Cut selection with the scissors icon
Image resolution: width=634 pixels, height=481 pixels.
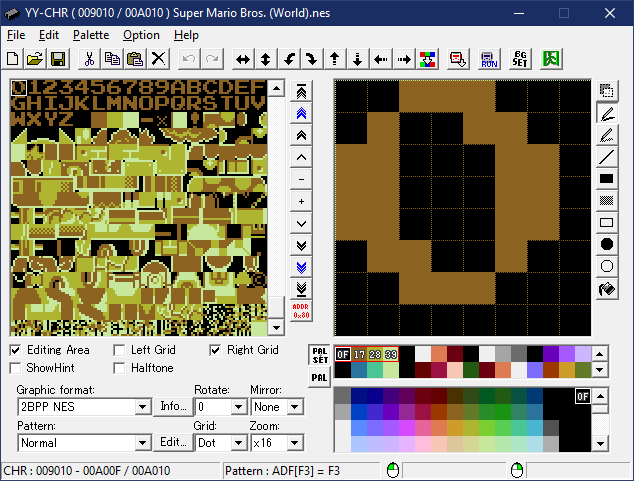click(x=89, y=59)
